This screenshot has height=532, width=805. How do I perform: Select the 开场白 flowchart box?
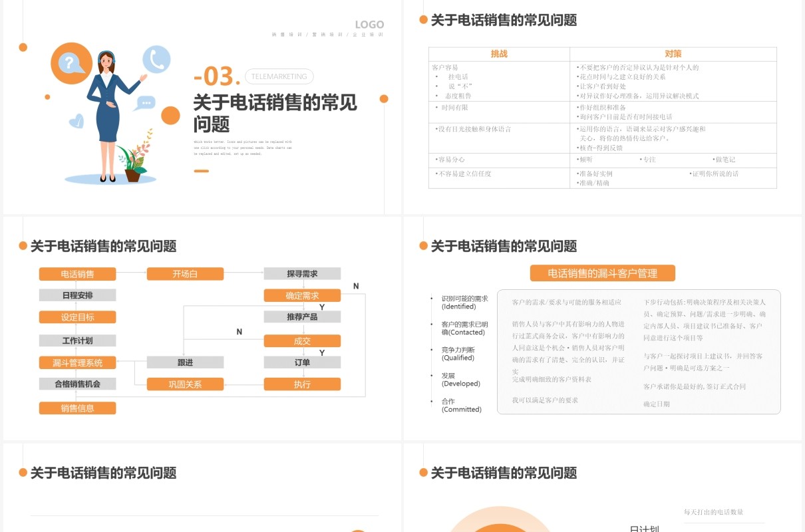(x=185, y=274)
